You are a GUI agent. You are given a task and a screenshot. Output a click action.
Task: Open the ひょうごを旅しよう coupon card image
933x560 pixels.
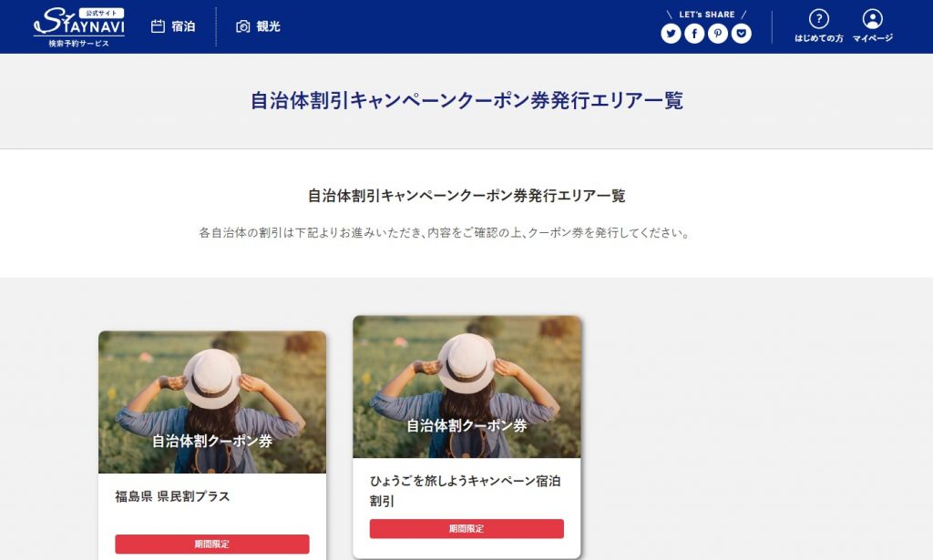(467, 386)
